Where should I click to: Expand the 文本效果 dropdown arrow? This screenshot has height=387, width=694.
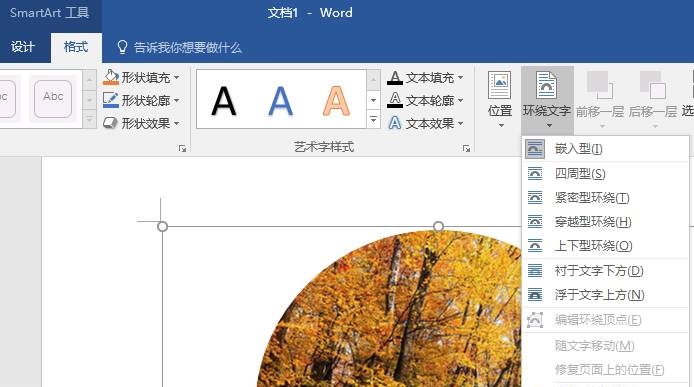tap(460, 124)
